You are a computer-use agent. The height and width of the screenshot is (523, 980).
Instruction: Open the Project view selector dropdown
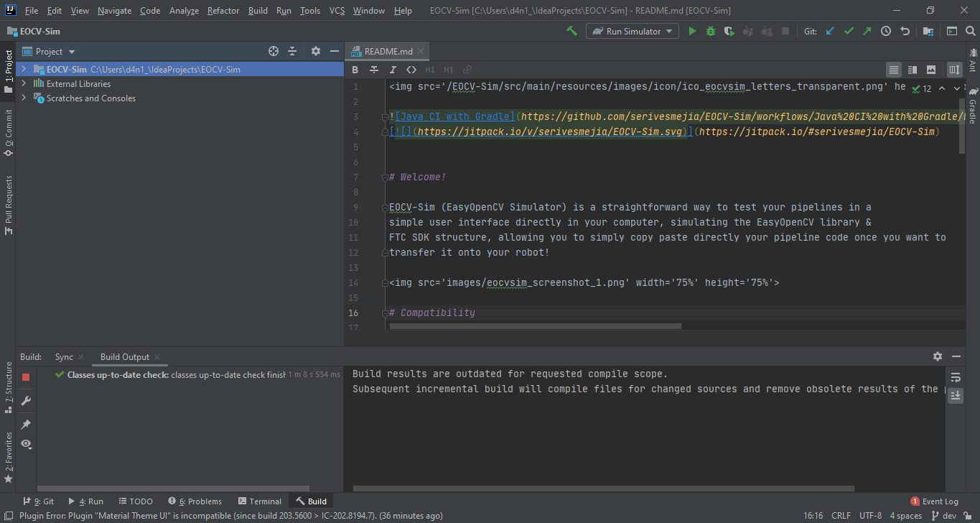click(55, 52)
